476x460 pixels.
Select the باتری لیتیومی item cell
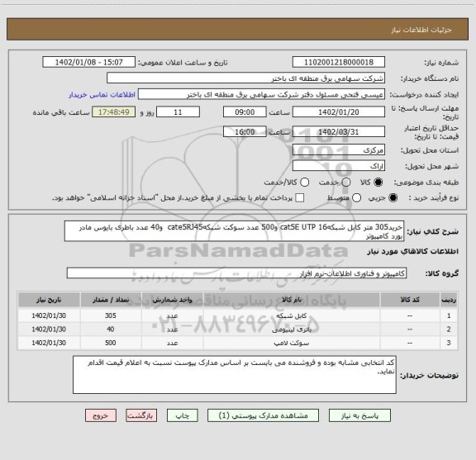point(292,330)
